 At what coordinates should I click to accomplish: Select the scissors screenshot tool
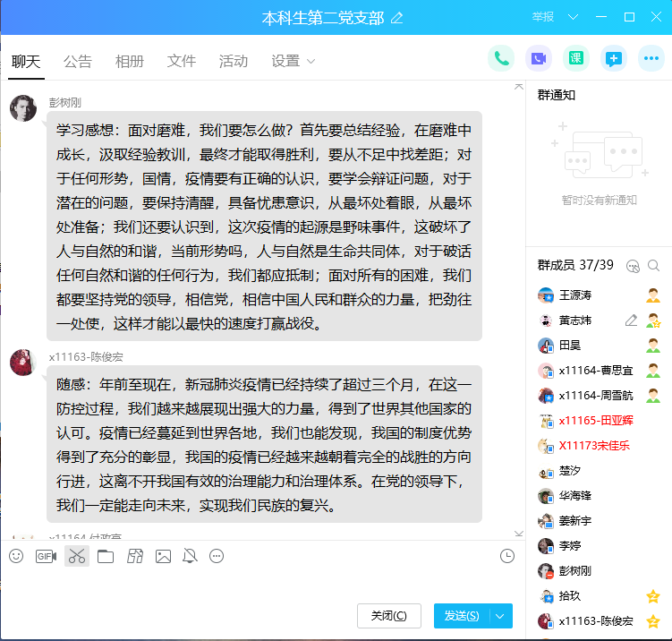[77, 556]
